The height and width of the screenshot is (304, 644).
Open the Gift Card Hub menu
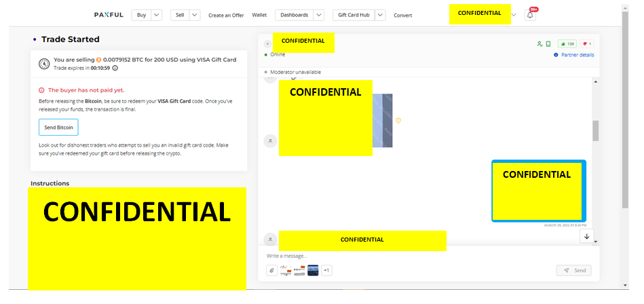coord(354,15)
